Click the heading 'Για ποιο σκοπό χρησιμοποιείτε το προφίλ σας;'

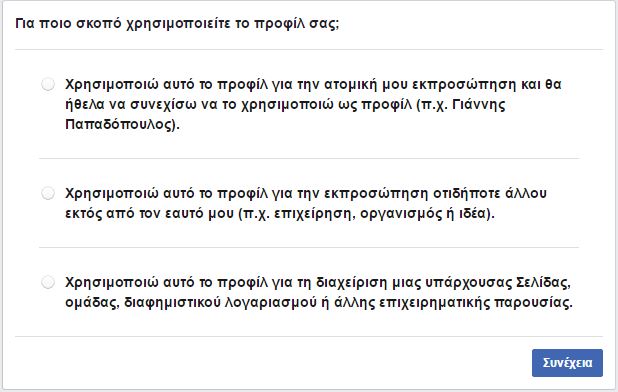pos(177,24)
